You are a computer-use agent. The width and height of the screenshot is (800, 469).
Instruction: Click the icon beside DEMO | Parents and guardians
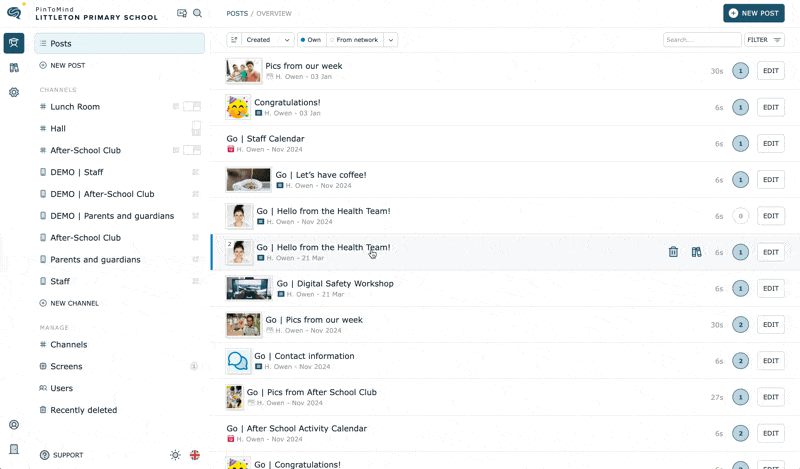pyautogui.click(x=195, y=216)
